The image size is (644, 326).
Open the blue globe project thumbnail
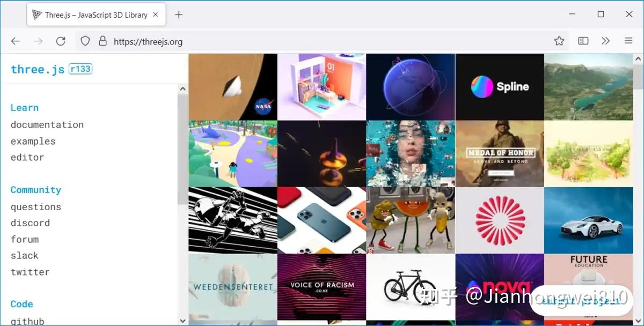click(411, 87)
